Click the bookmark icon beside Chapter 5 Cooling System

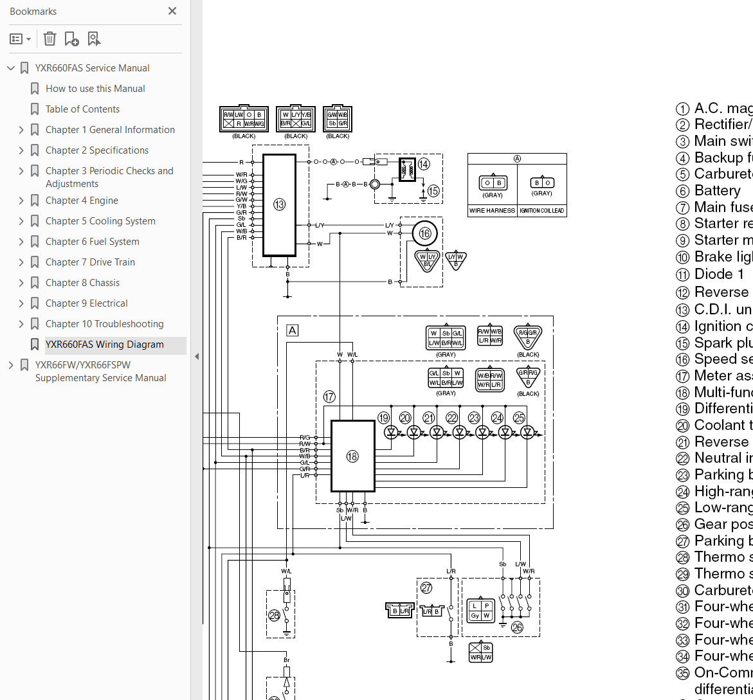point(35,221)
